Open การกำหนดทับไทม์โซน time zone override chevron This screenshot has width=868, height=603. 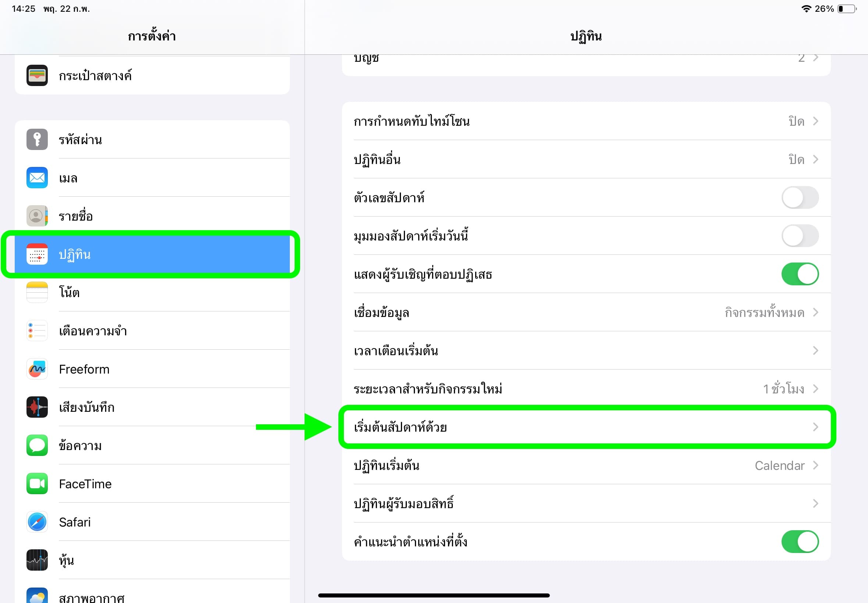click(x=815, y=121)
